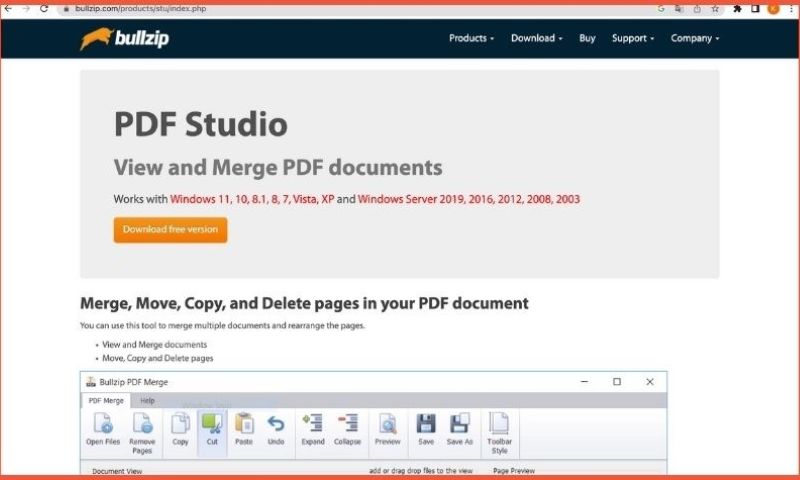Screen dimensions: 800x480
Task: Click the browser profile avatar
Action: [x=773, y=9]
